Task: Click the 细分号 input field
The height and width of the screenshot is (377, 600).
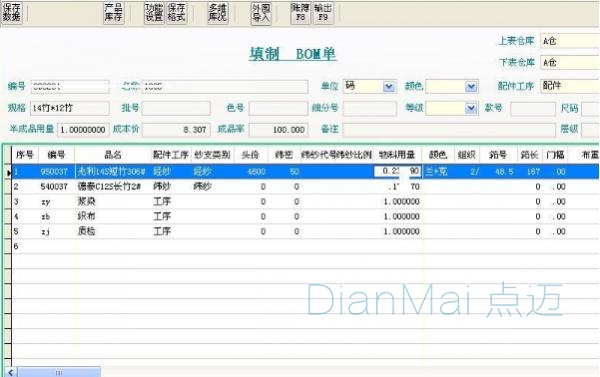Action: (370, 108)
